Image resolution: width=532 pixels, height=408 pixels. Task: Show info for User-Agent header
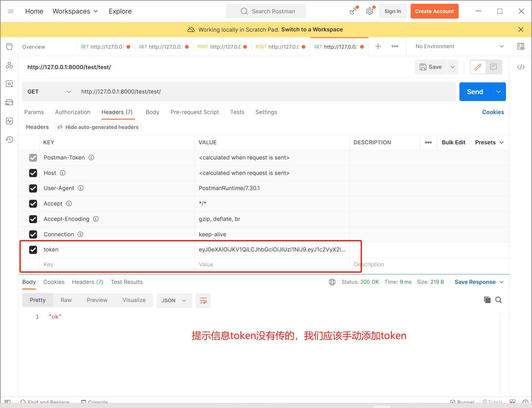(81, 188)
